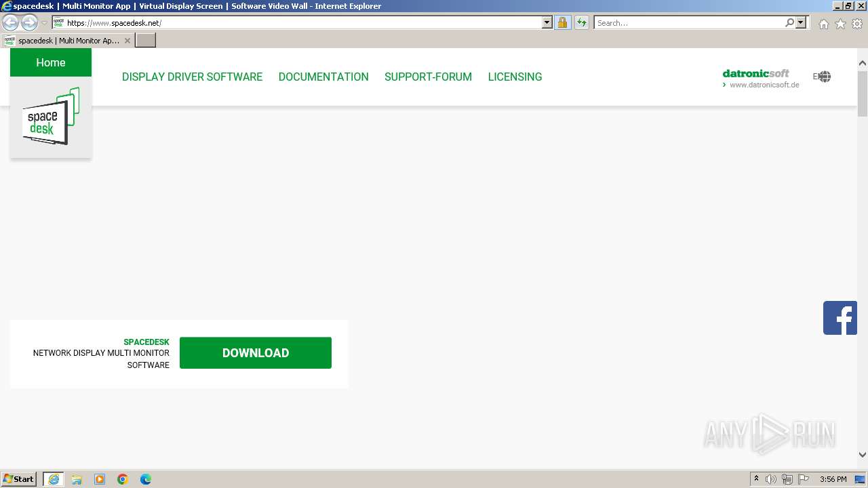Open the SUPPORT-FORUM menu item
This screenshot has height=488, width=868.
pyautogui.click(x=428, y=77)
